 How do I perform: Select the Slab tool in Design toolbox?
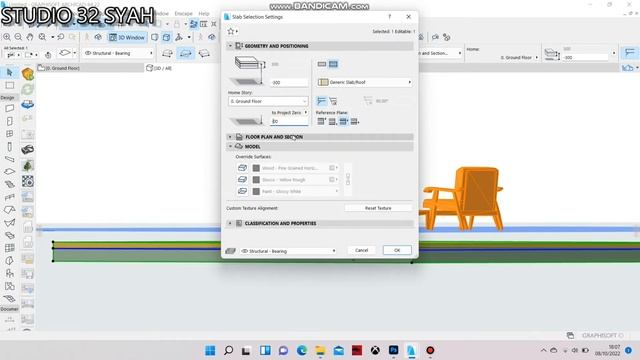pos(9,172)
